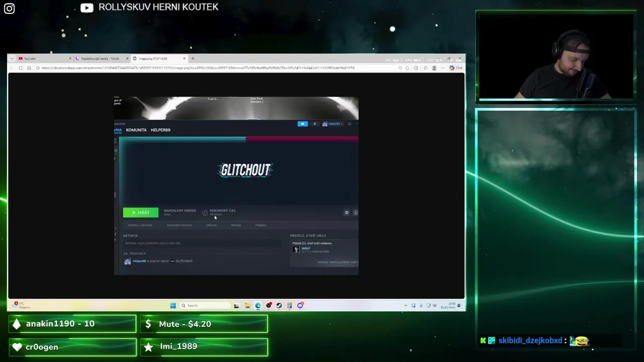Open the Chat Copilot button in the browser
This screenshot has height=362, width=644.
456,68
